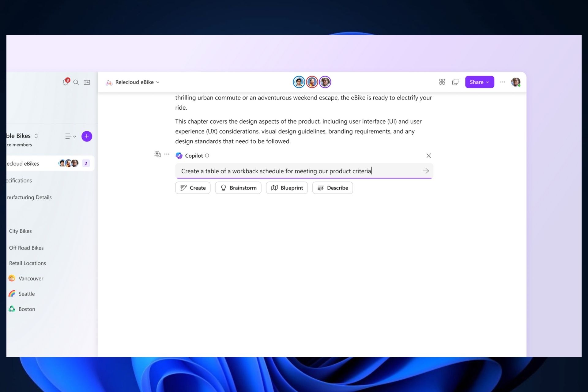Image resolution: width=588 pixels, height=392 pixels.
Task: Collapse the sidebar panel icon
Action: [87, 82]
